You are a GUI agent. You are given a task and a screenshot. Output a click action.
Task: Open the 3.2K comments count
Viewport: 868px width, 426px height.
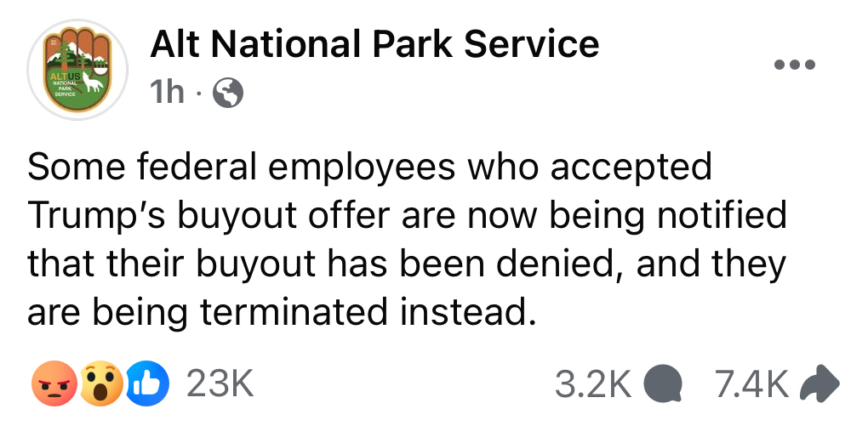pos(593,384)
